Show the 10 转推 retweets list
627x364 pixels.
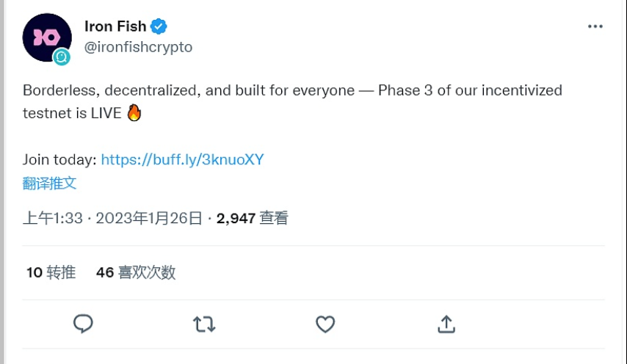(x=51, y=272)
